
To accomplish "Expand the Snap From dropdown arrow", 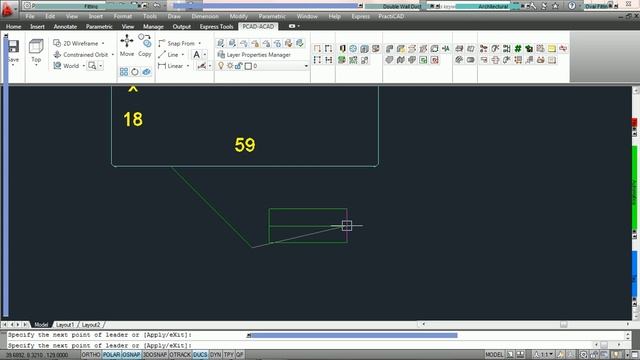I will point(200,43).
